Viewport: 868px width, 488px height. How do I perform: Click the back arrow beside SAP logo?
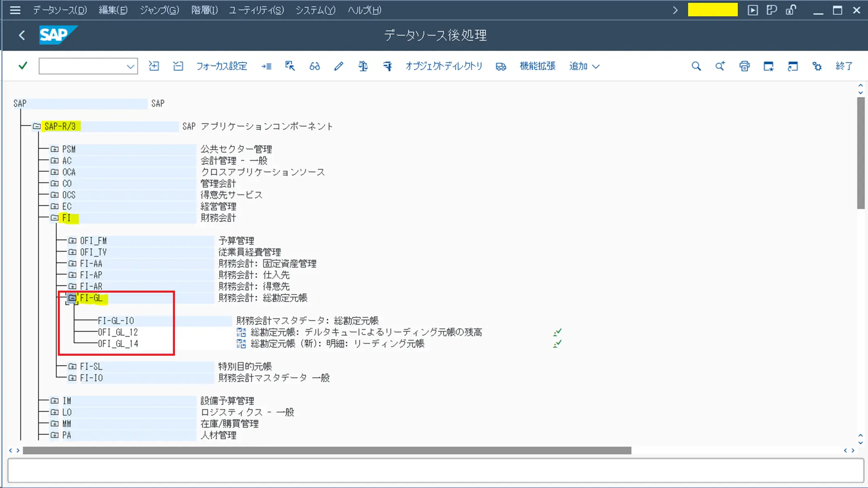22,35
